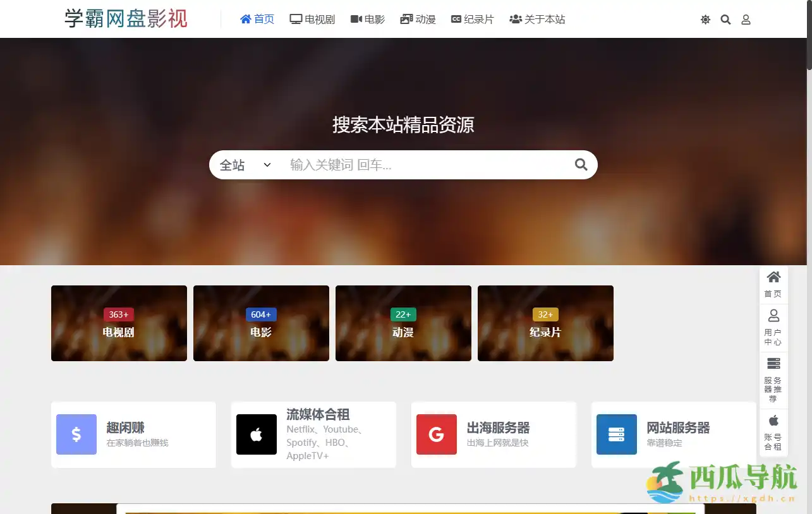Toggle dark mode with the sun icon
Image resolution: width=812 pixels, height=514 pixels.
[705, 20]
